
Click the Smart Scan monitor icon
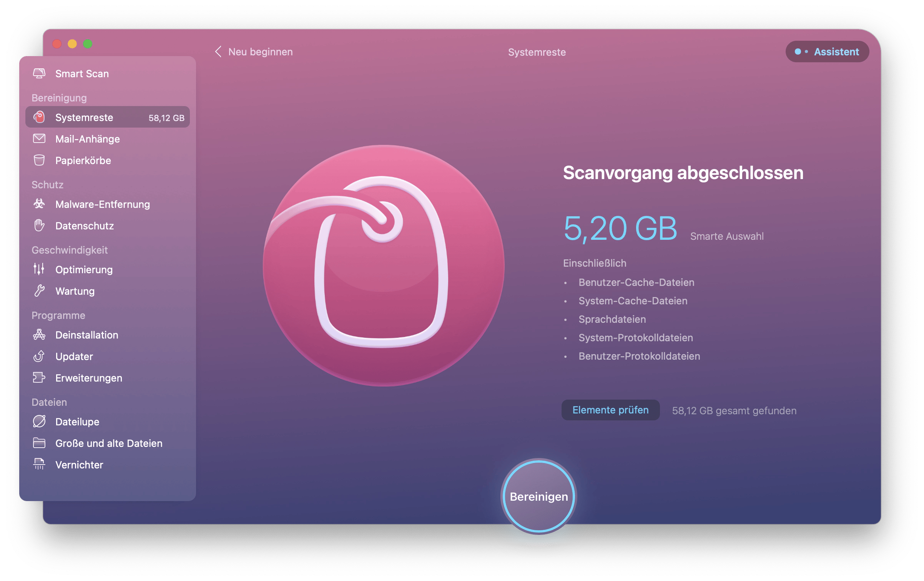tap(39, 73)
